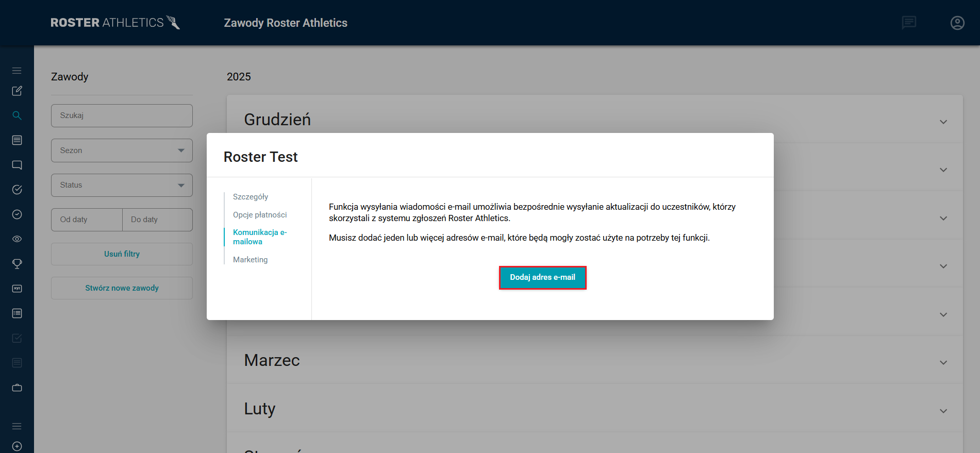Click the Grudzień month heading

(x=277, y=120)
